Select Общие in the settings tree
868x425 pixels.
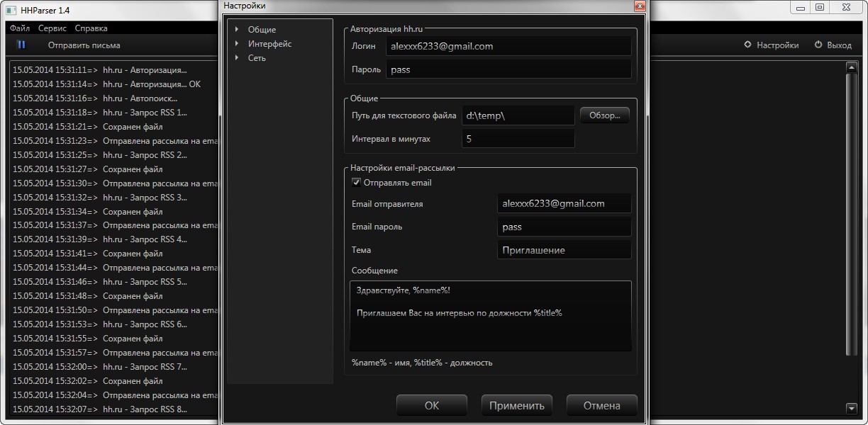pyautogui.click(x=262, y=30)
